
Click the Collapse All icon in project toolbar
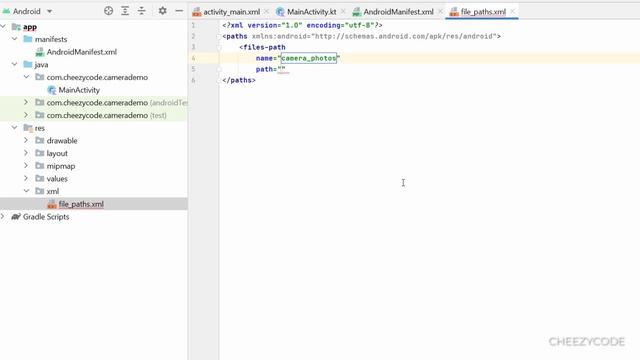pos(142,11)
